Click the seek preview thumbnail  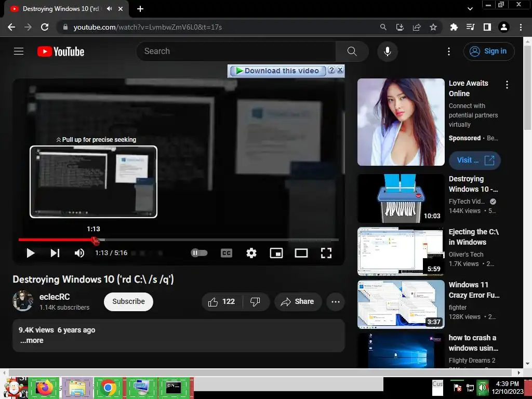(x=94, y=182)
